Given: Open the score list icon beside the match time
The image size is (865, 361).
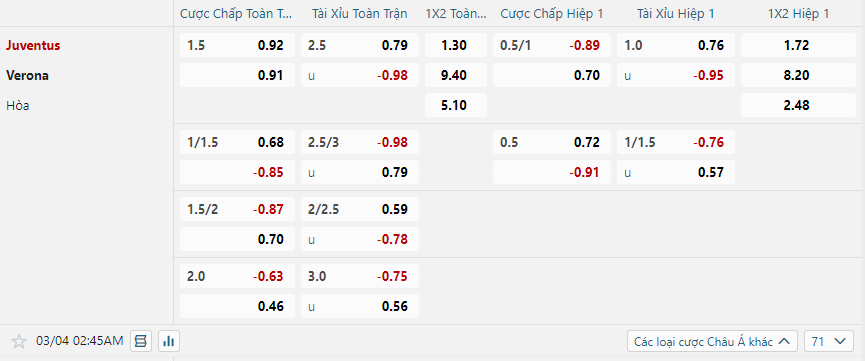Looking at the screenshot, I should [141, 342].
